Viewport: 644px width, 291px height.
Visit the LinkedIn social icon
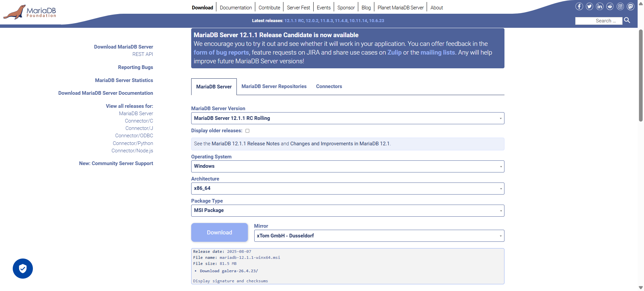(600, 6)
